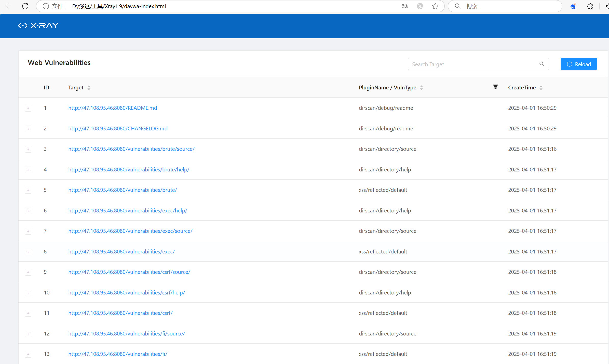
Task: Click the X-RAY logo in header
Action: [38, 25]
